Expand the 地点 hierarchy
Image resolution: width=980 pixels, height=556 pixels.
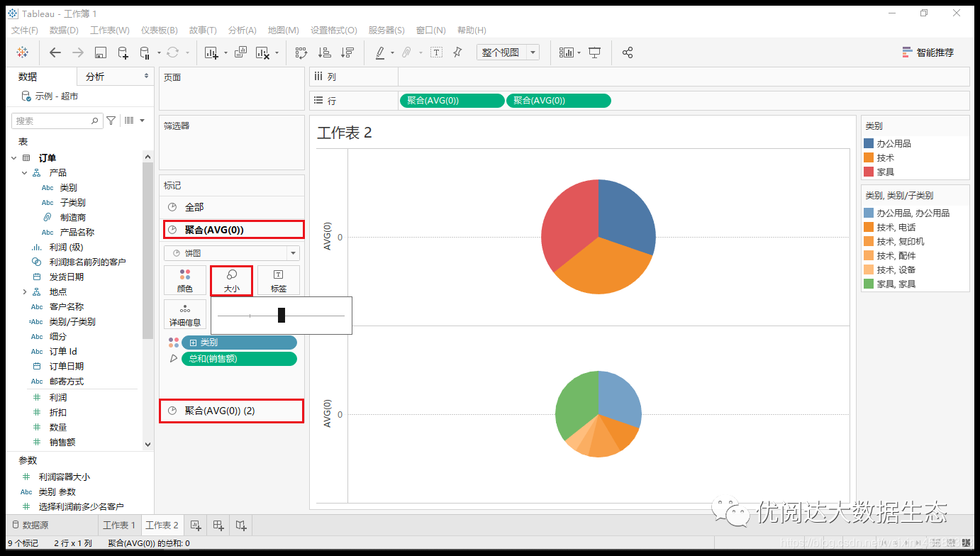(25, 291)
